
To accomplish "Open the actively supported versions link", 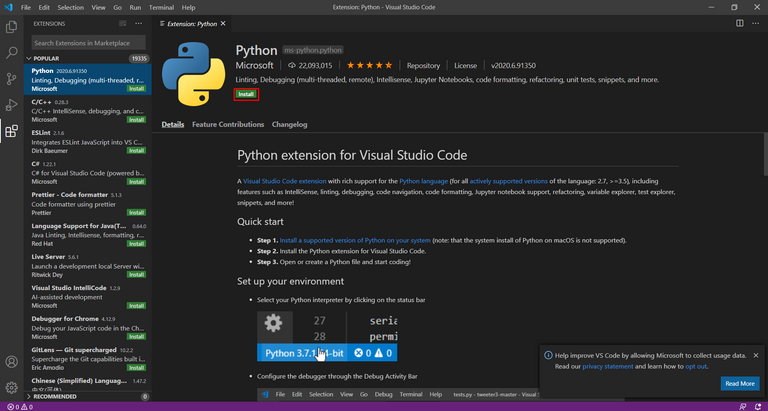I will 508,181.
